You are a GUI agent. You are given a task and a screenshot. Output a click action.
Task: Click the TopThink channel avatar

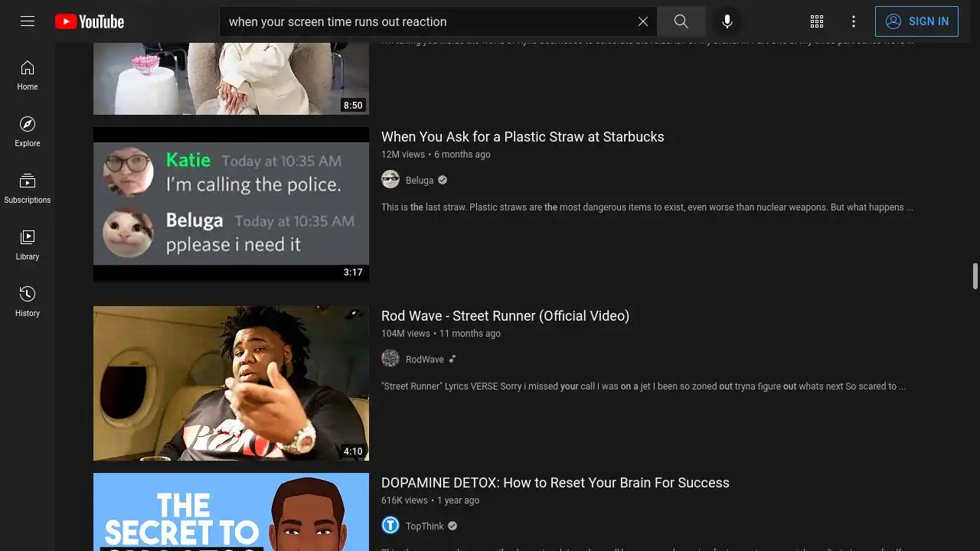tap(390, 526)
